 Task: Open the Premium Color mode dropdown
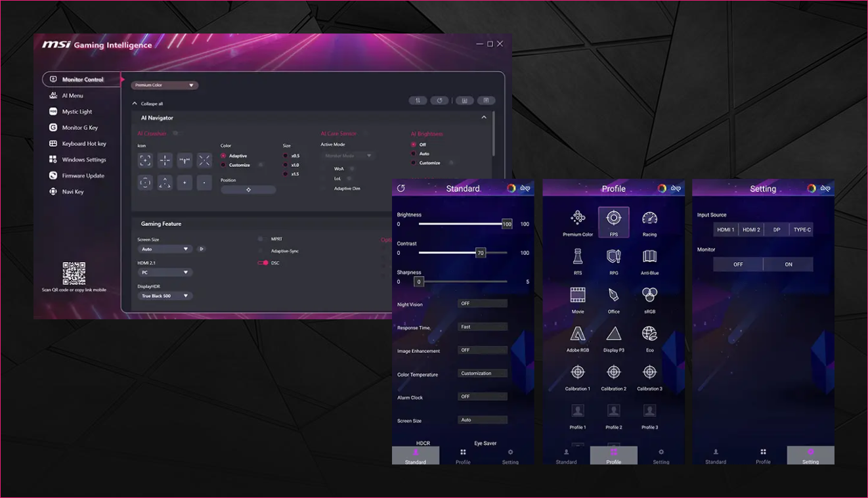pos(164,85)
